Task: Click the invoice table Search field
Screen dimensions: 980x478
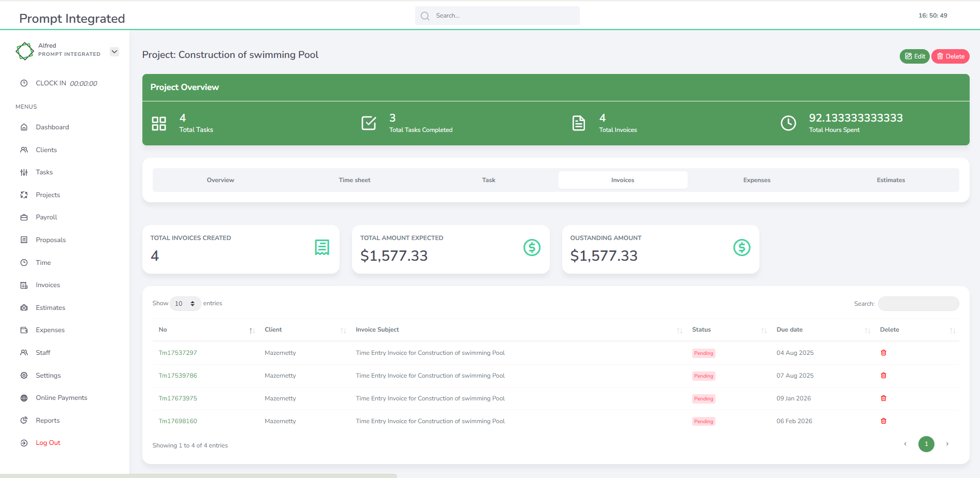Action: [x=918, y=304]
